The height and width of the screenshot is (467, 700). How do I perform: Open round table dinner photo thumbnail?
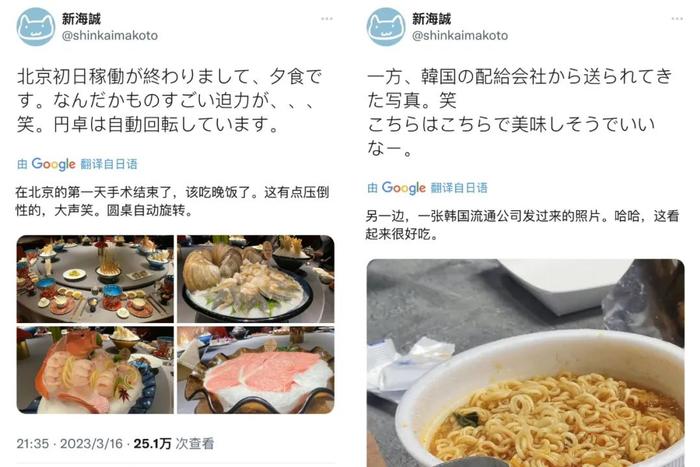(95, 279)
